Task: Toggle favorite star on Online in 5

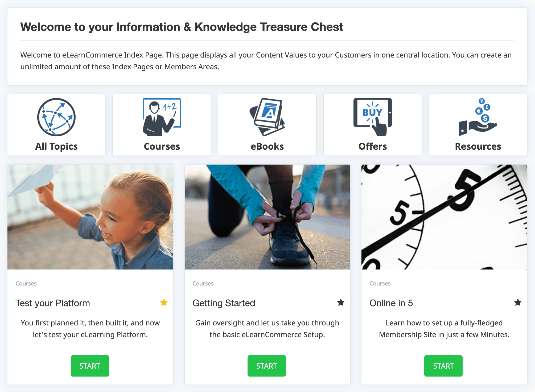Action: tap(518, 303)
